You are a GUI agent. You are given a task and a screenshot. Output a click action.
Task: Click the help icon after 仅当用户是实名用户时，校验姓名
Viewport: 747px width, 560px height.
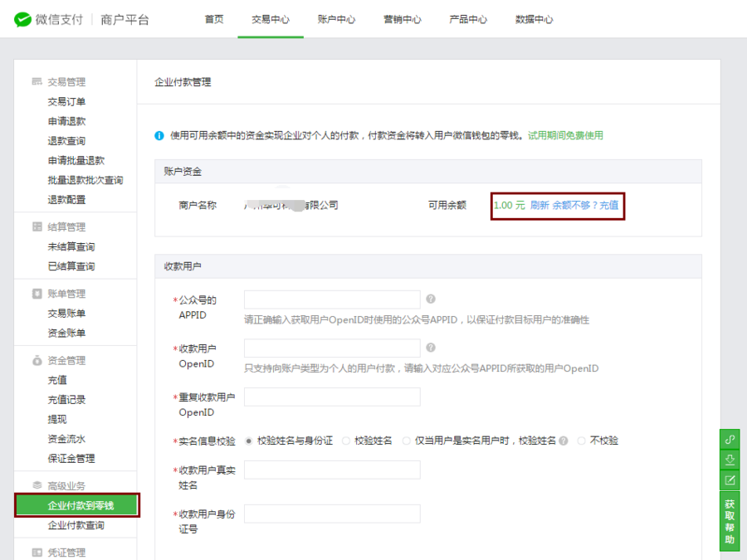pyautogui.click(x=564, y=441)
